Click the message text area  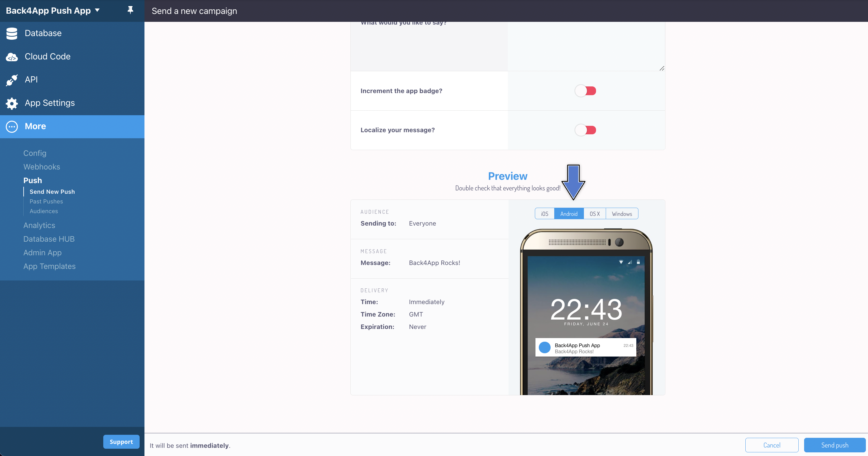click(x=586, y=47)
